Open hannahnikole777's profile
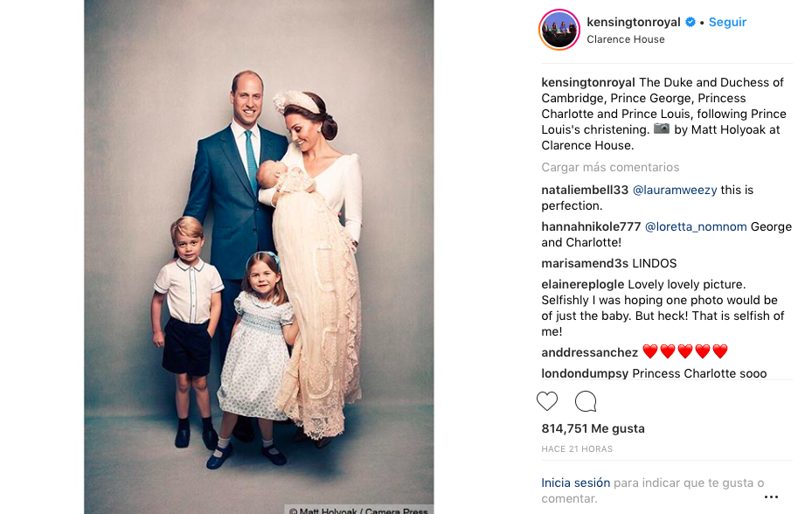 [x=591, y=226]
